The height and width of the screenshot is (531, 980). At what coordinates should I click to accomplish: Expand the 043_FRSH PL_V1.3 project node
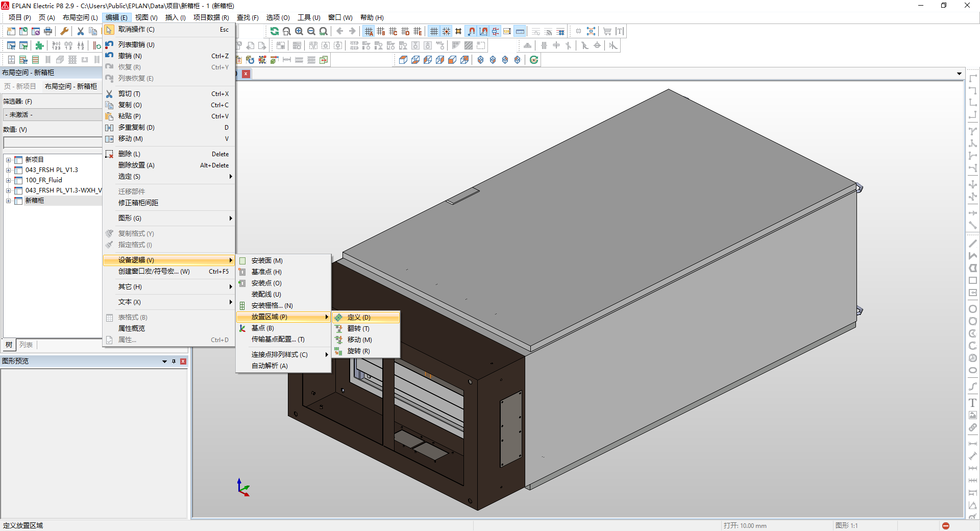point(9,170)
